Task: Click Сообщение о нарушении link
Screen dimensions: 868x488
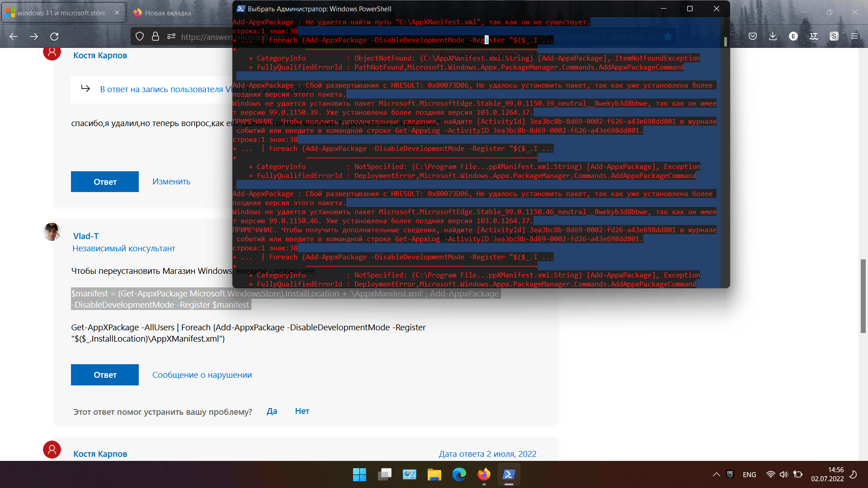Action: [202, 375]
